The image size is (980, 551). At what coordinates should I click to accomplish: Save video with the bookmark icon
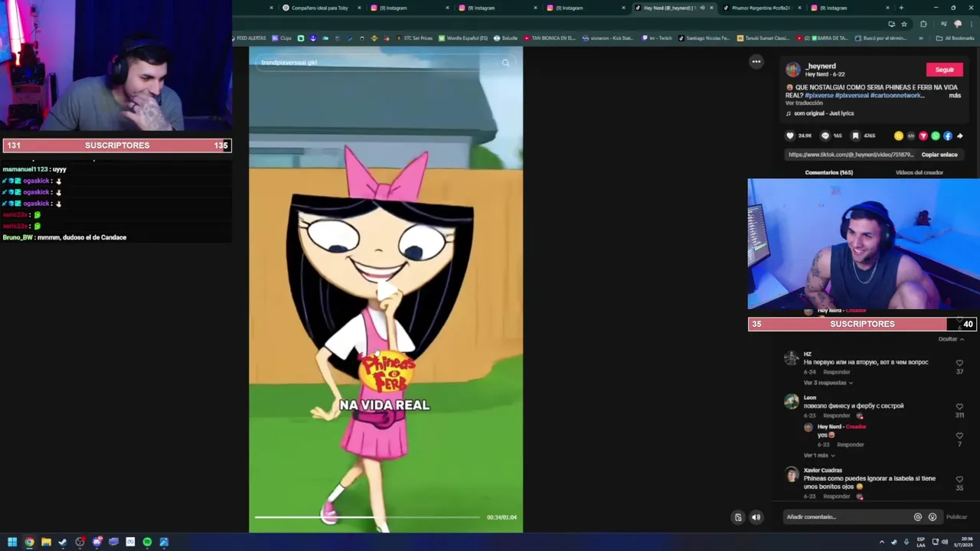coord(855,135)
